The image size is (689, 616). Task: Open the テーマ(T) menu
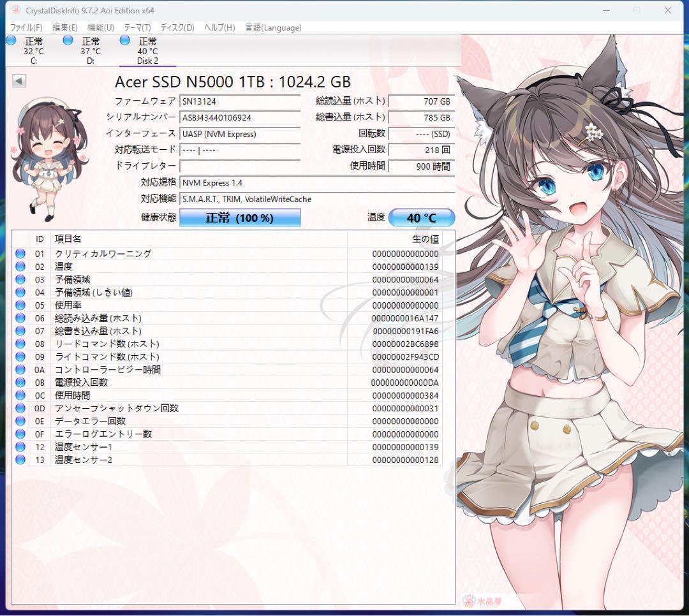(138, 27)
